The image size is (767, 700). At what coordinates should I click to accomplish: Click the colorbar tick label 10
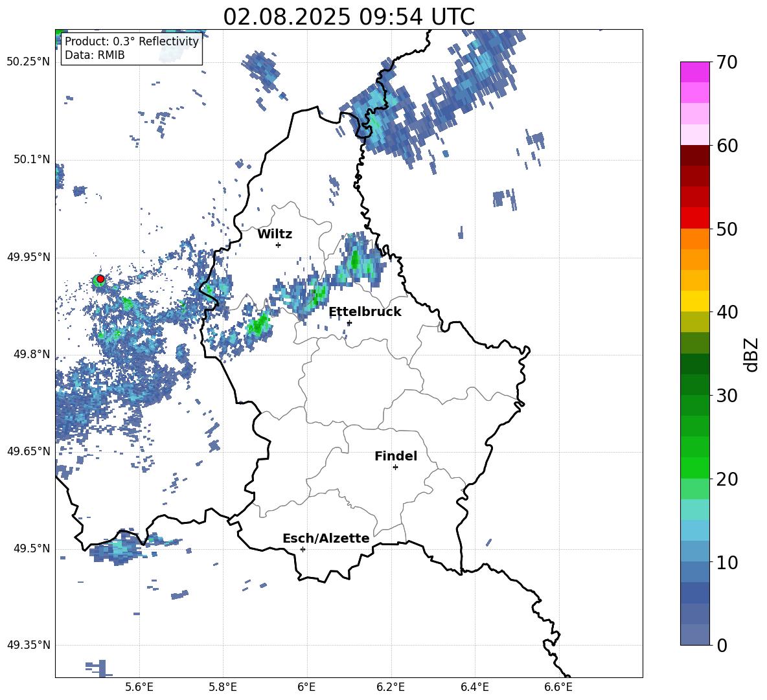[x=726, y=562]
